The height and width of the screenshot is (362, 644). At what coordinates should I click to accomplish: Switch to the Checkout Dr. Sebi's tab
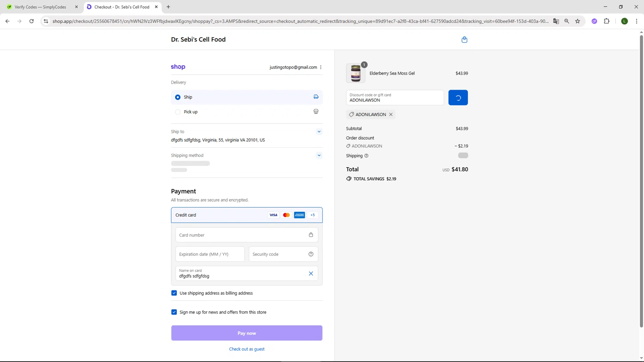[122, 7]
